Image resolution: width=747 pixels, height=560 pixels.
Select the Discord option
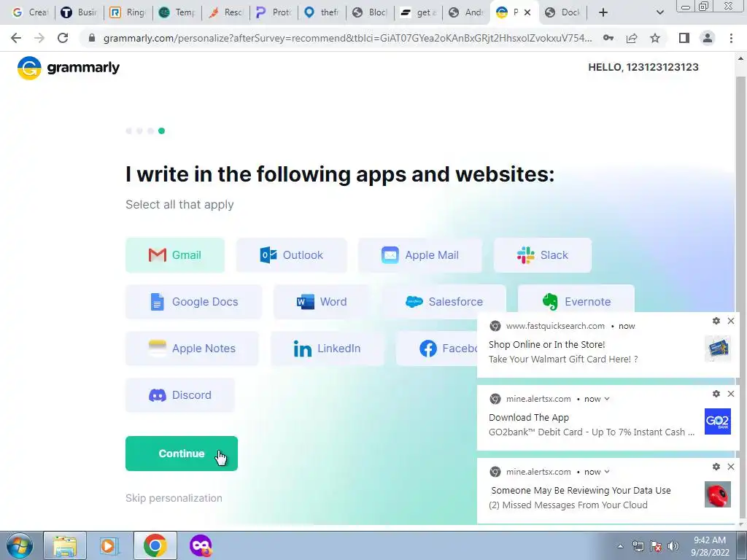[180, 395]
